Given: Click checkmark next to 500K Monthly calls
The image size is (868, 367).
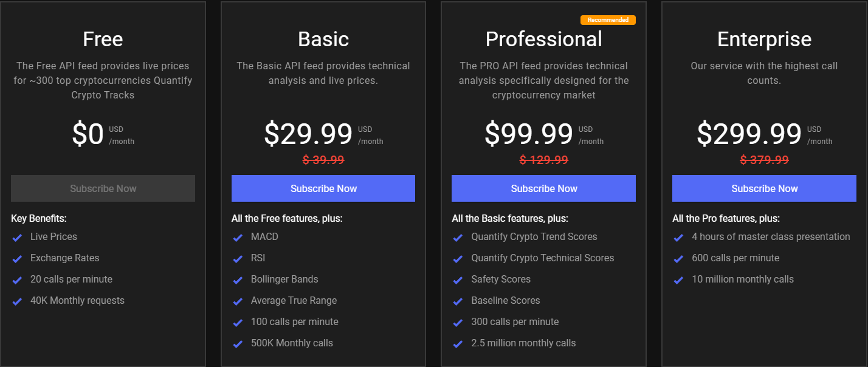Looking at the screenshot, I should tap(238, 344).
